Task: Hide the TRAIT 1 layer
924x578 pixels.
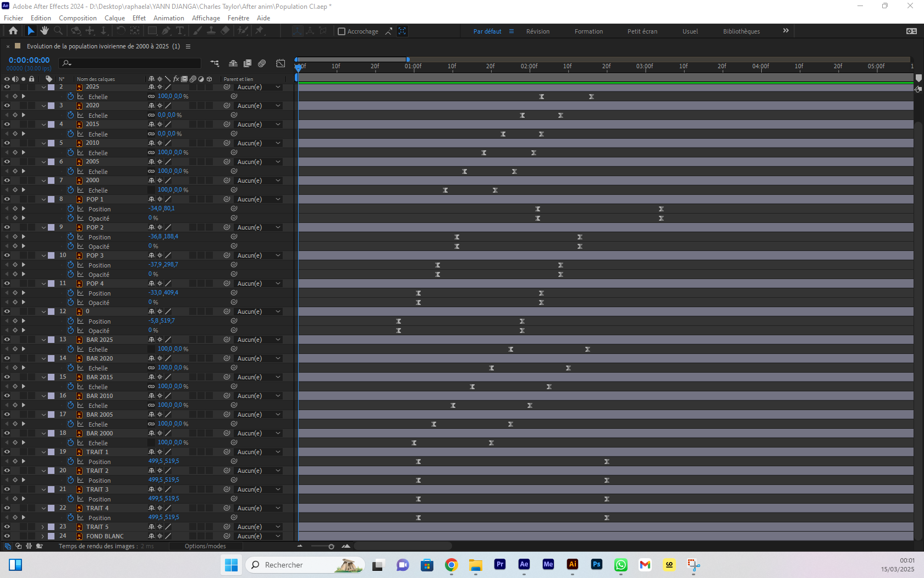Action: [7, 452]
